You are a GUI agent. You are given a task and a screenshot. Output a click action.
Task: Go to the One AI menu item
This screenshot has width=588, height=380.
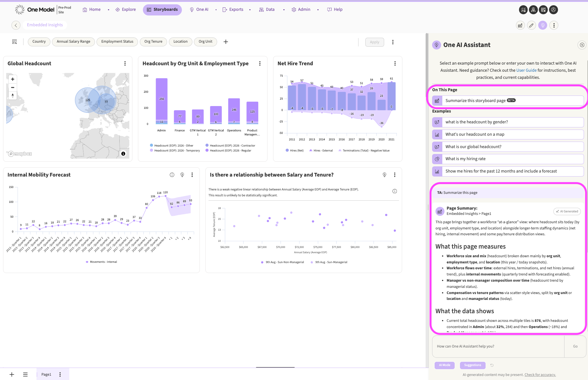point(199,10)
